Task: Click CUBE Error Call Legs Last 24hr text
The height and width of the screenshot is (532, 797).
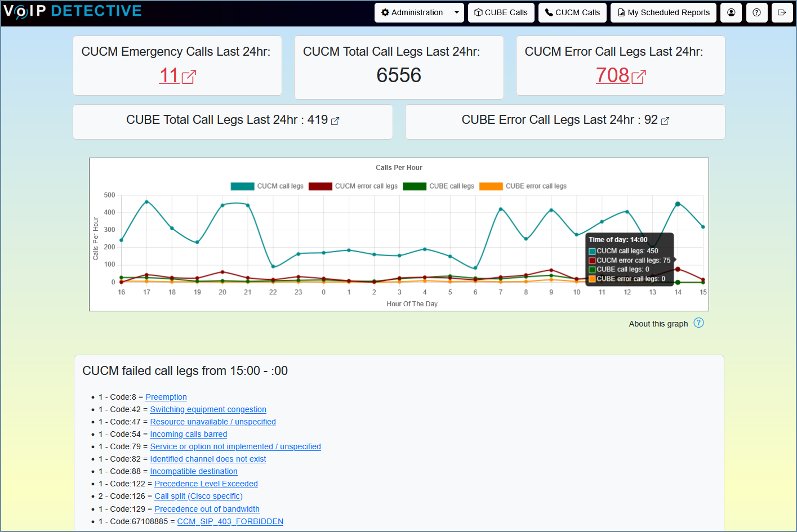Action: click(x=560, y=120)
